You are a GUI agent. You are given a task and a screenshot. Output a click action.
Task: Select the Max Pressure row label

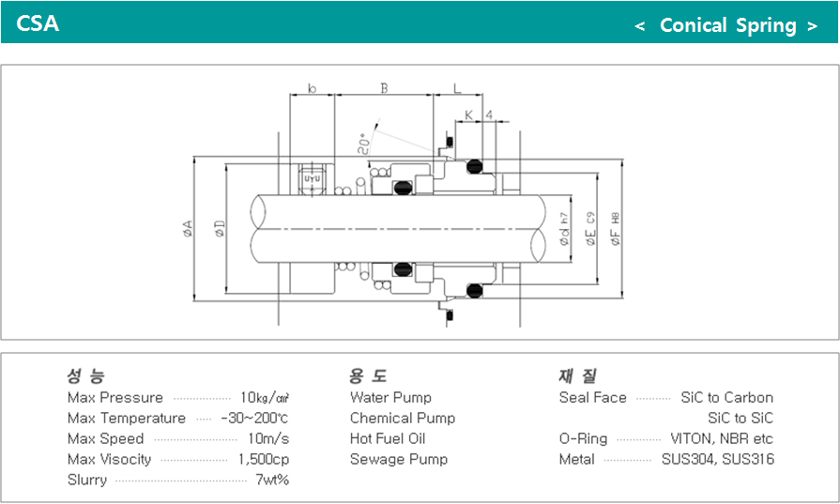coord(115,398)
